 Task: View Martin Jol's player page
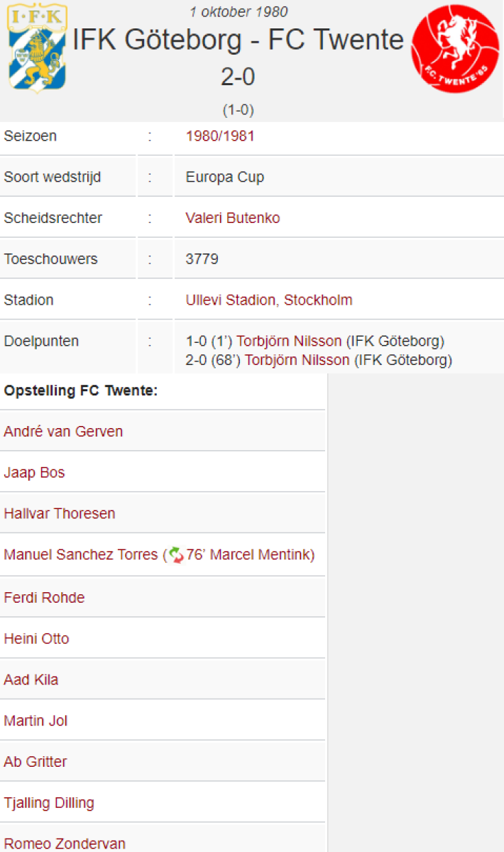coord(35,721)
